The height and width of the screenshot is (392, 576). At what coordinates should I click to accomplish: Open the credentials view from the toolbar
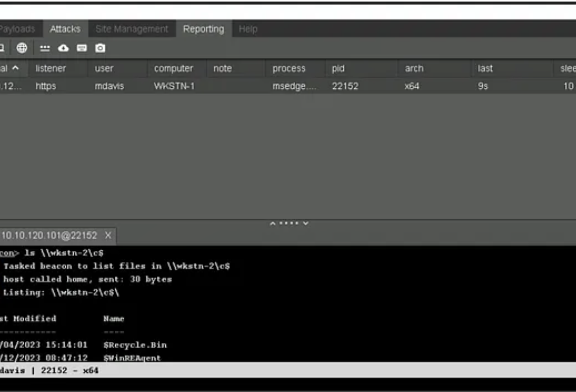click(45, 48)
